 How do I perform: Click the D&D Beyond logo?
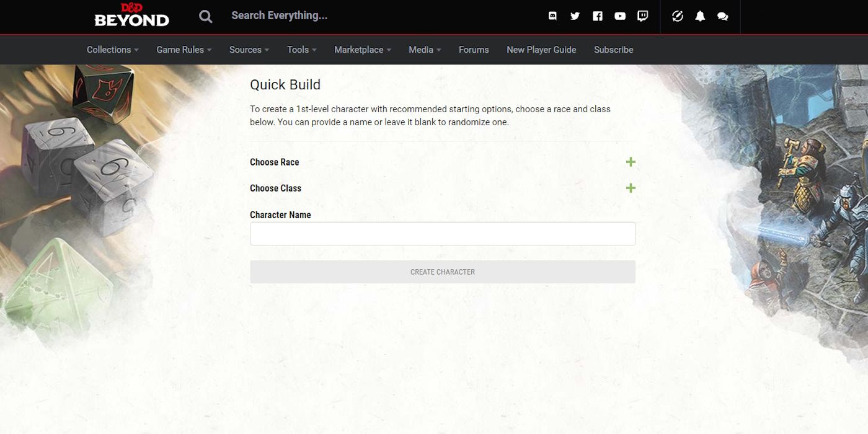[x=130, y=15]
